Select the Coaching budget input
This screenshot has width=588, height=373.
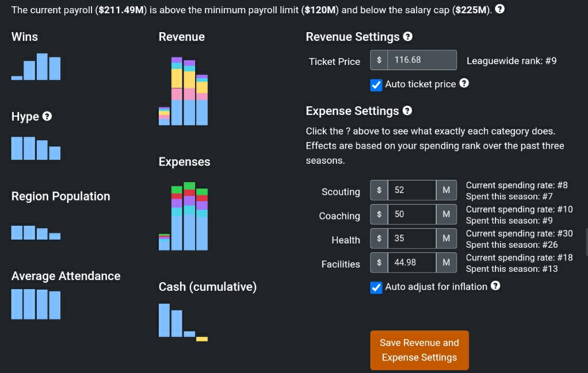pyautogui.click(x=411, y=214)
